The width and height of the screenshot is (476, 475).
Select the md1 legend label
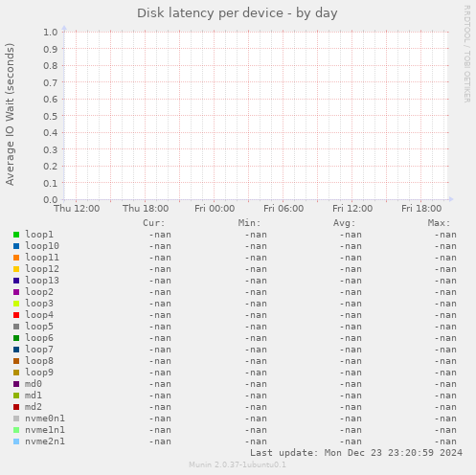point(34,396)
